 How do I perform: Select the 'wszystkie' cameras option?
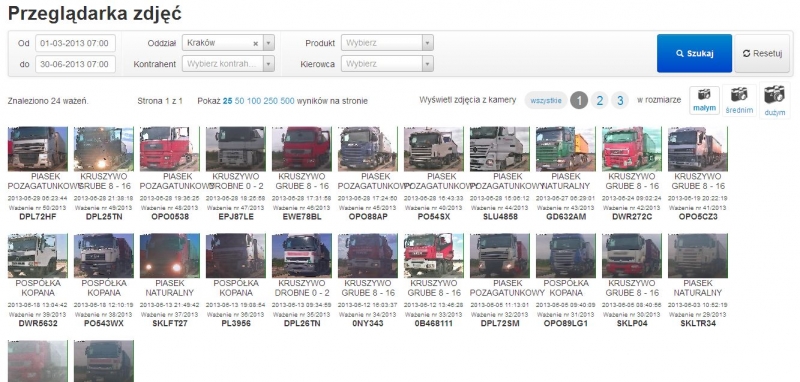tap(546, 100)
